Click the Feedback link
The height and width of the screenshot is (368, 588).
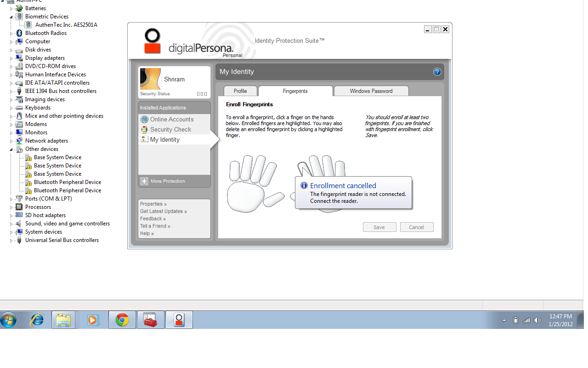pyautogui.click(x=153, y=218)
